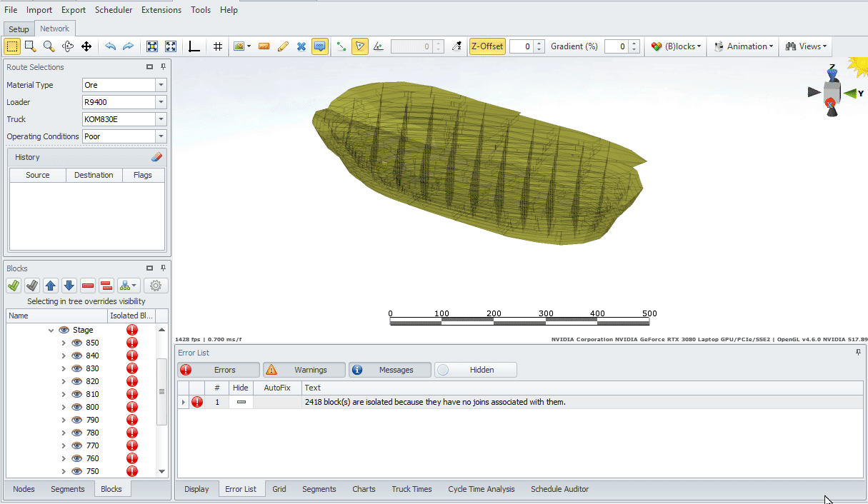
Task: Open Blocks panel gear settings
Action: pyautogui.click(x=156, y=286)
